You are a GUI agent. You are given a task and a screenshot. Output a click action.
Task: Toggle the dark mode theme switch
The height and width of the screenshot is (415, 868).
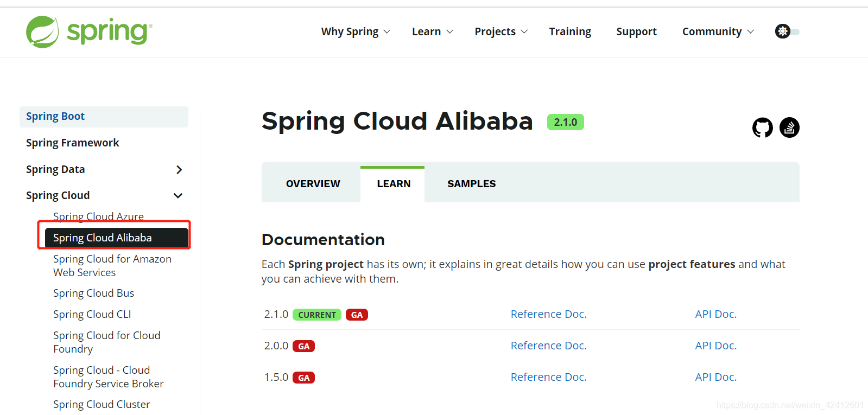click(x=787, y=31)
